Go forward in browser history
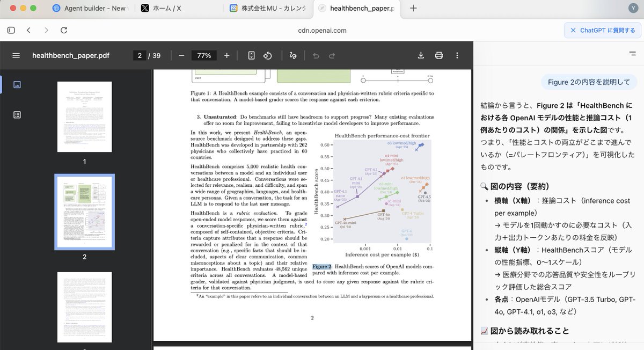 click(46, 31)
